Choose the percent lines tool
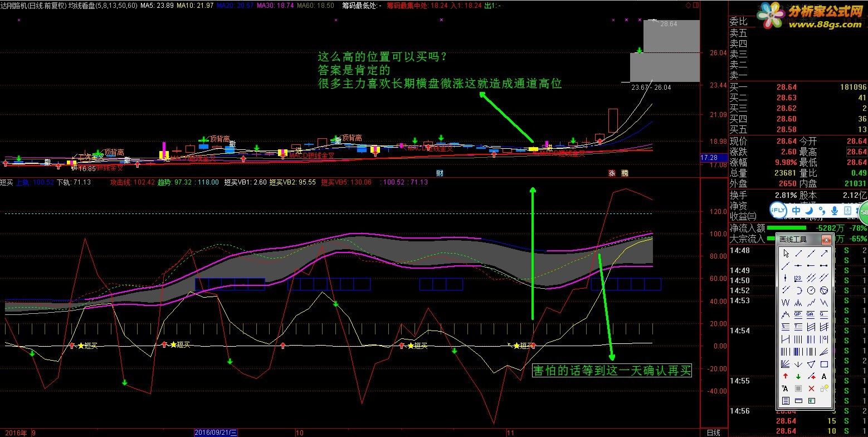 point(786,326)
